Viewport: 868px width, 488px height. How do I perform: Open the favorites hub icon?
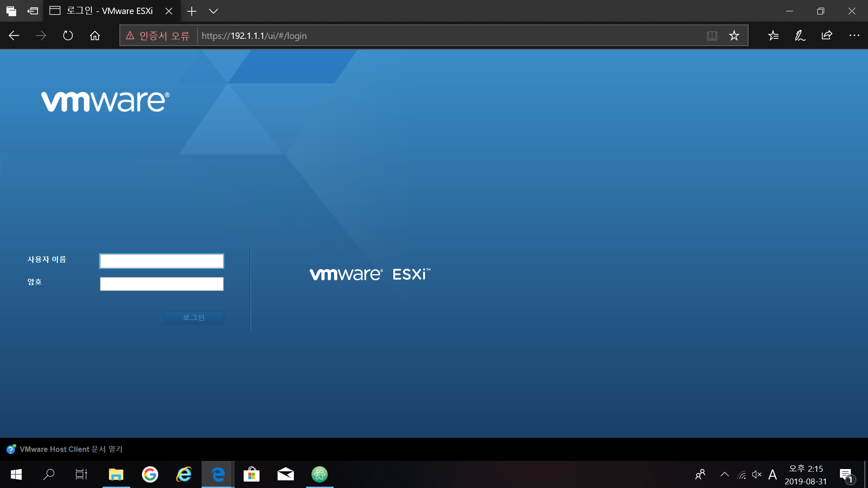pyautogui.click(x=774, y=36)
